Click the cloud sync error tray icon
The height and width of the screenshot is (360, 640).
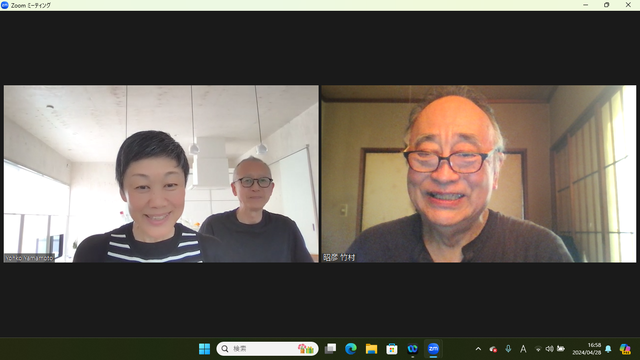coord(493,349)
